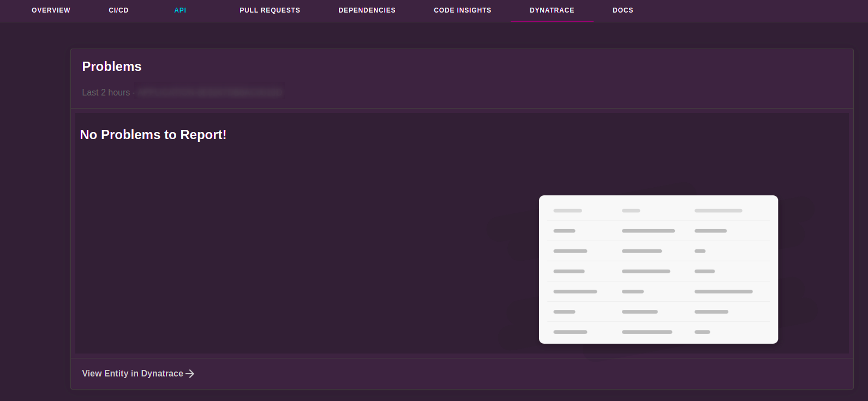Switch to Code Insights tab

(462, 10)
